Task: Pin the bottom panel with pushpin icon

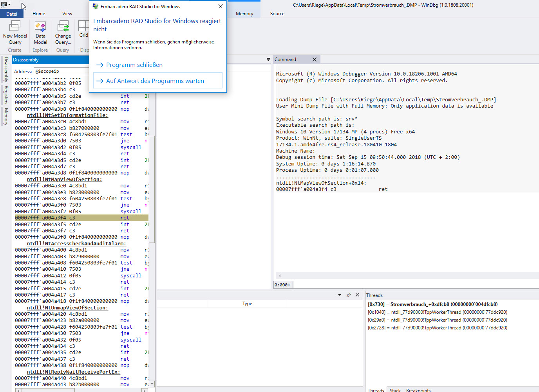Action: [x=348, y=295]
